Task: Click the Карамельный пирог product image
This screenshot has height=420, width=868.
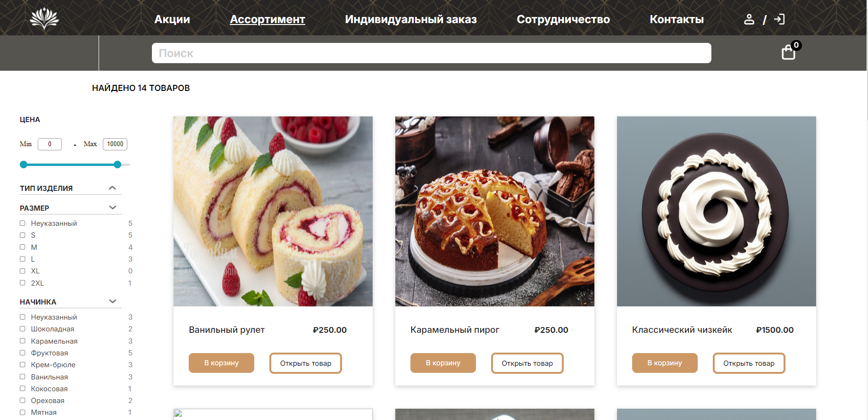Action: (x=495, y=211)
